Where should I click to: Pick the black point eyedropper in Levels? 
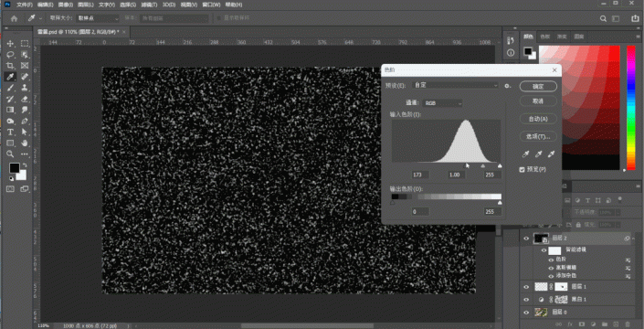526,154
